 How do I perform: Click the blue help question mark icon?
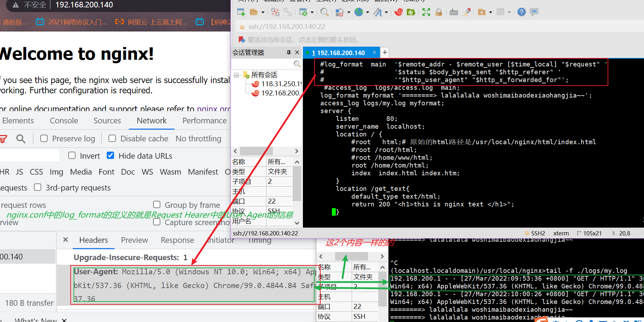point(521,12)
